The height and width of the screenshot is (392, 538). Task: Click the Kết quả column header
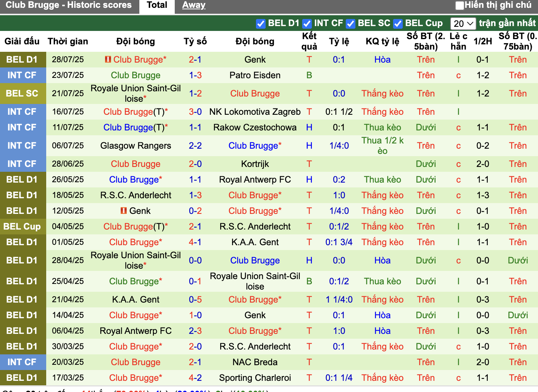tap(309, 41)
